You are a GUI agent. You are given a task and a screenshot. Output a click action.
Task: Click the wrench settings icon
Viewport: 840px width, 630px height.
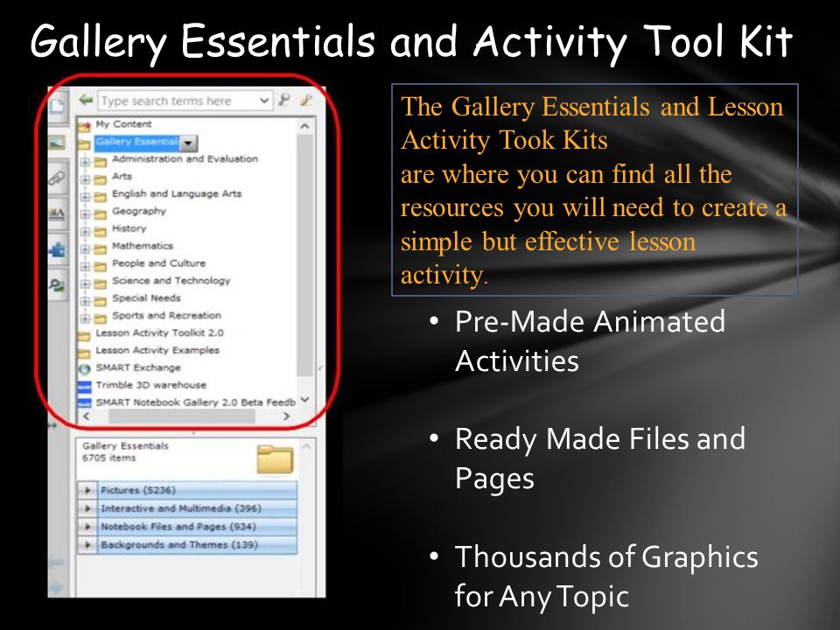point(306,100)
